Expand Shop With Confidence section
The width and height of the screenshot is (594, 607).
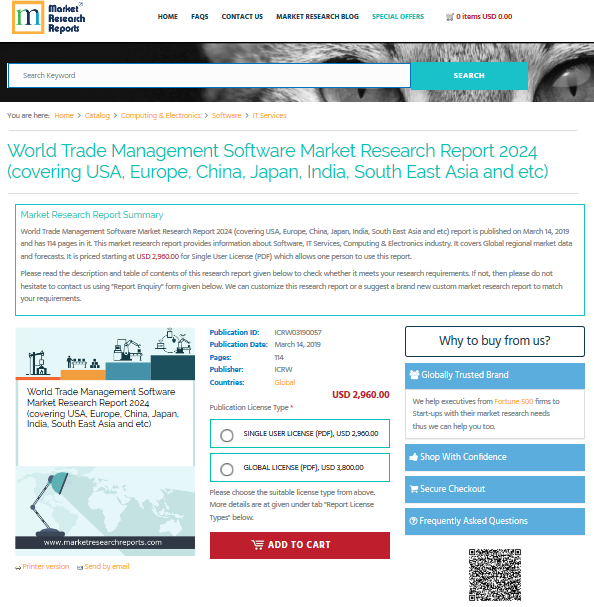click(x=494, y=457)
